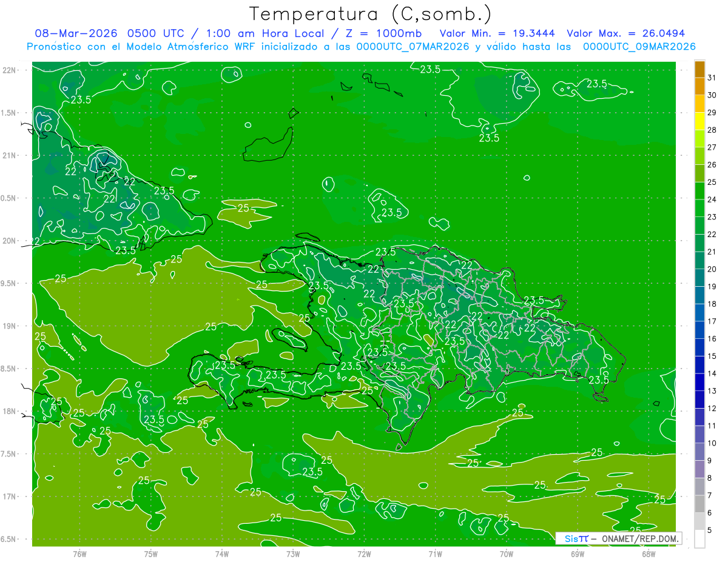Click the '17N' latitude axis label
This screenshot has height=562, width=728.
[10, 497]
